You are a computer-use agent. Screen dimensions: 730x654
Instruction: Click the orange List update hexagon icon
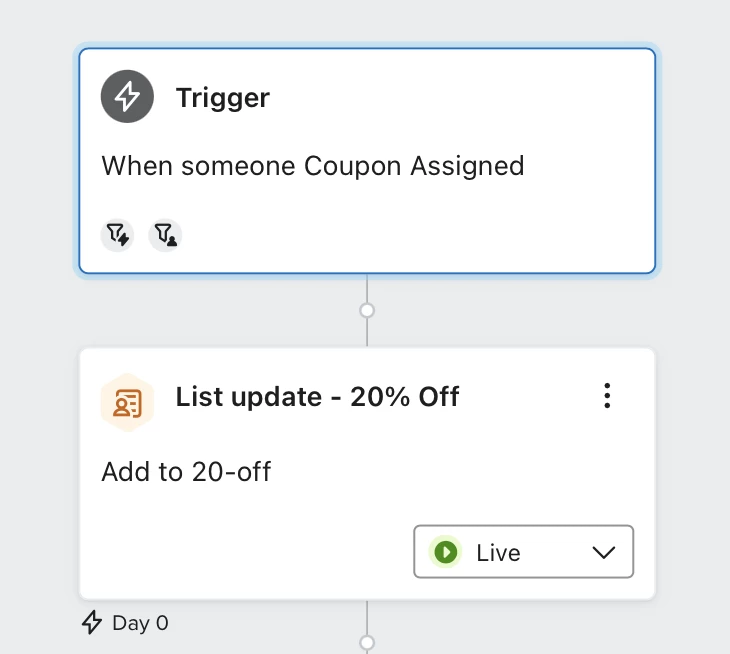click(x=127, y=402)
